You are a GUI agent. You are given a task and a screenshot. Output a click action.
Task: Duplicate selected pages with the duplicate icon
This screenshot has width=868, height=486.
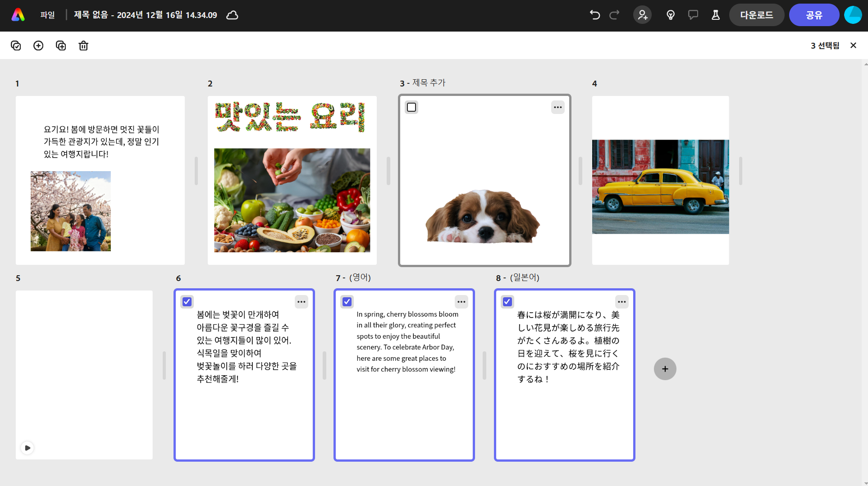61,45
